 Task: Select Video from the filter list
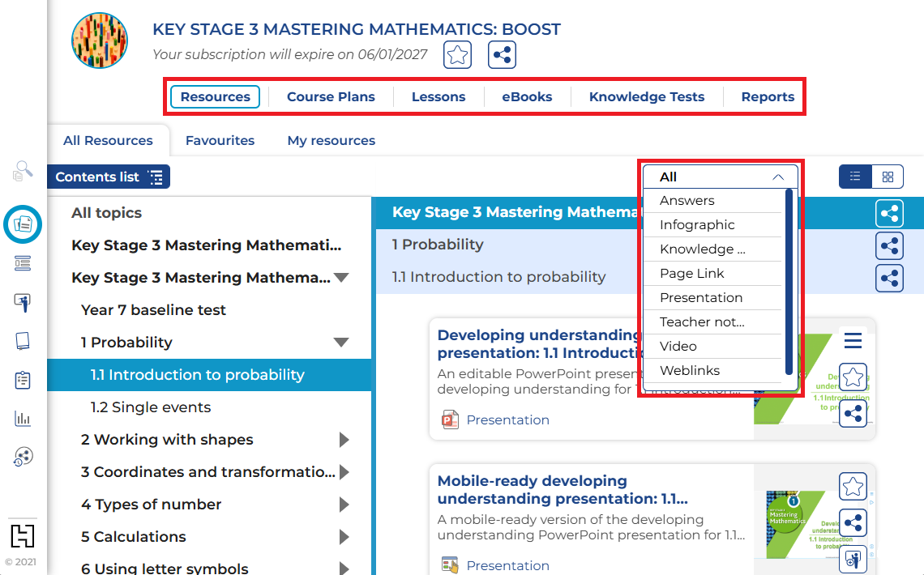click(678, 346)
